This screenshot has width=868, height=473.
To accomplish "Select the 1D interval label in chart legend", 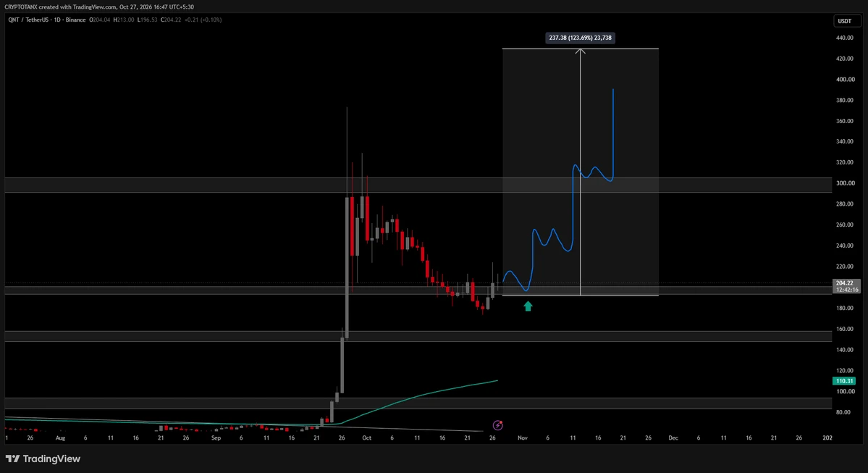I will (58, 20).
